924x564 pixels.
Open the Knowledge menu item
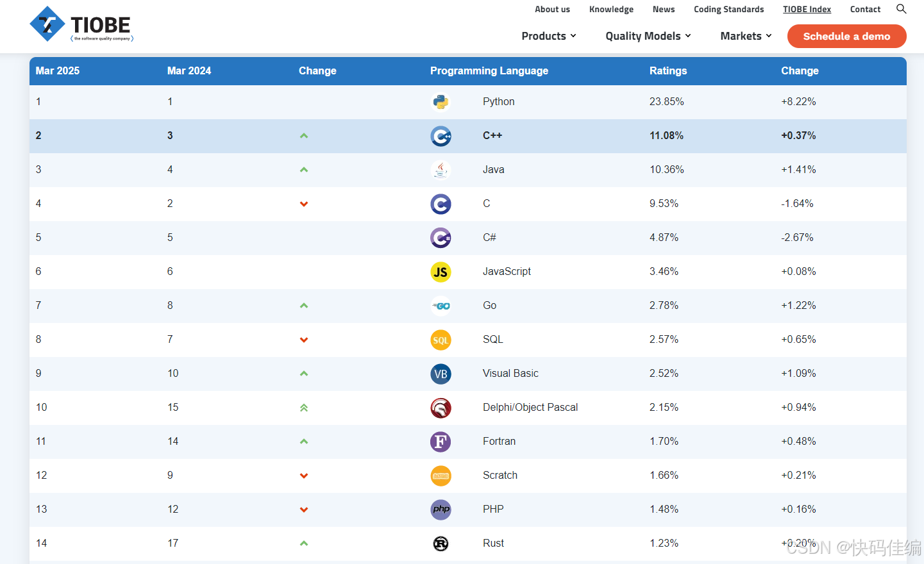click(x=611, y=9)
